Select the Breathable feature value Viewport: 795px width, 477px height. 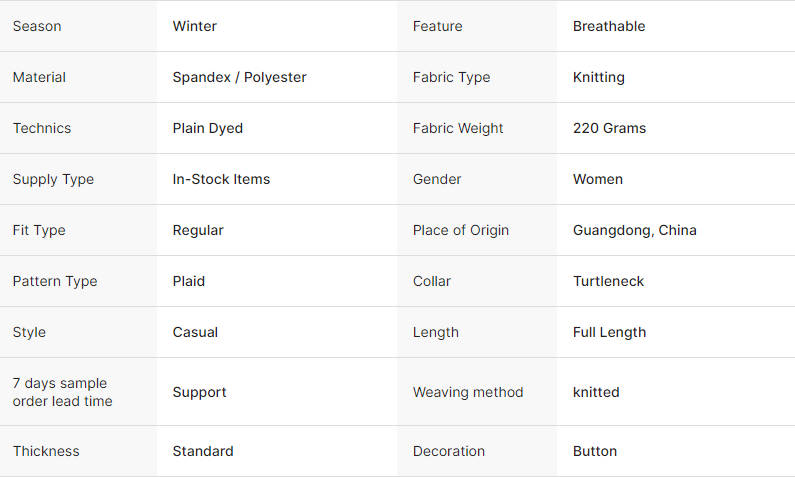click(x=609, y=26)
